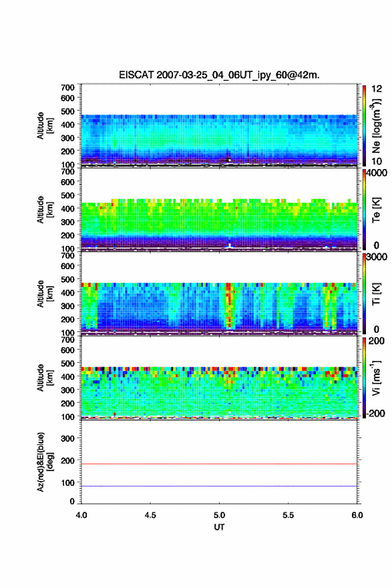Click the Te [K] colorbar label

pyautogui.click(x=376, y=210)
